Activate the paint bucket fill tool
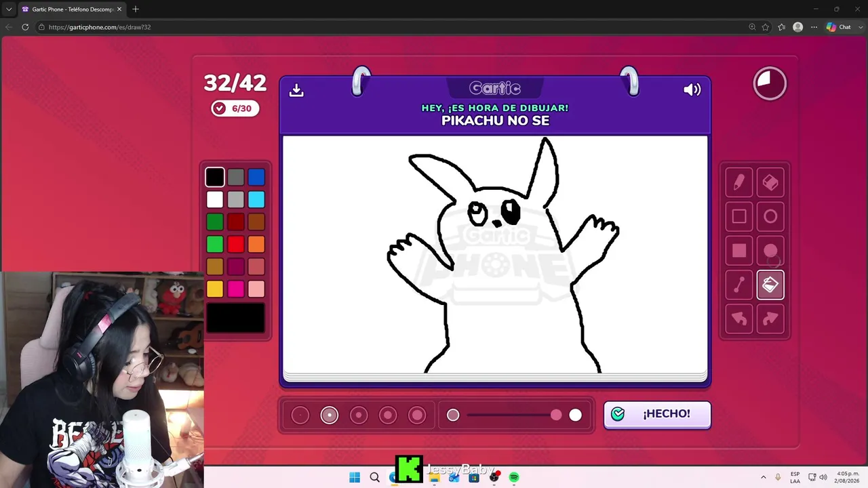Image resolution: width=868 pixels, height=488 pixels. pyautogui.click(x=770, y=285)
